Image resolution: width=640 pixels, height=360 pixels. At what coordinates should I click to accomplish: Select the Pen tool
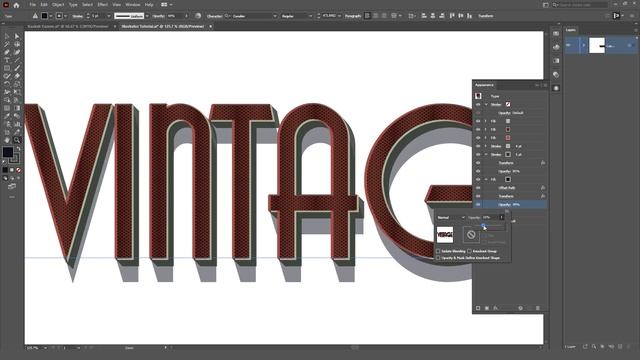(x=7, y=52)
